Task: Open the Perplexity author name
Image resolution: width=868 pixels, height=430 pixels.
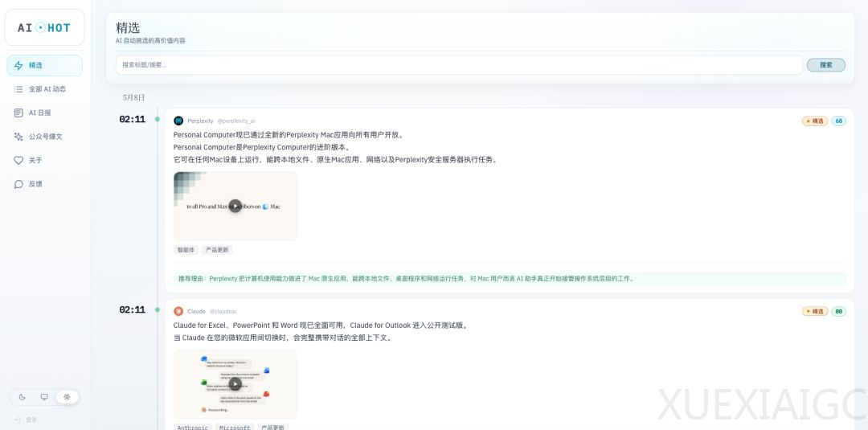Action: pos(200,121)
